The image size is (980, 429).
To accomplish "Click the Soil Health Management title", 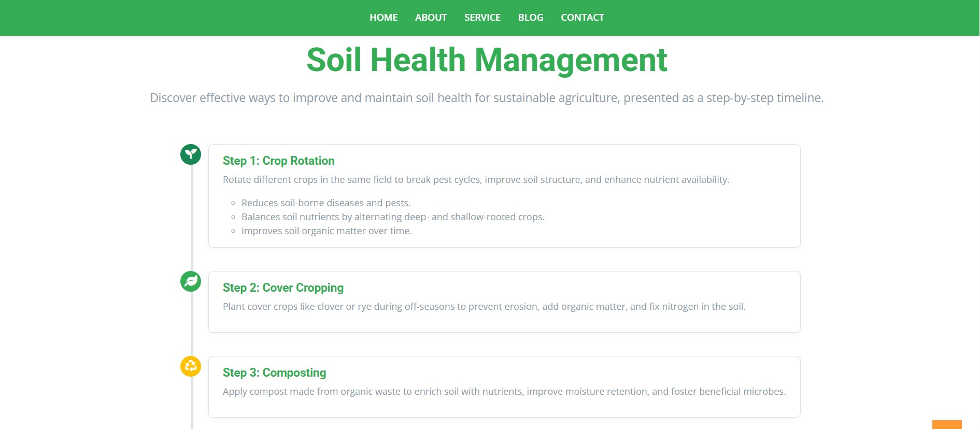I will click(x=487, y=60).
